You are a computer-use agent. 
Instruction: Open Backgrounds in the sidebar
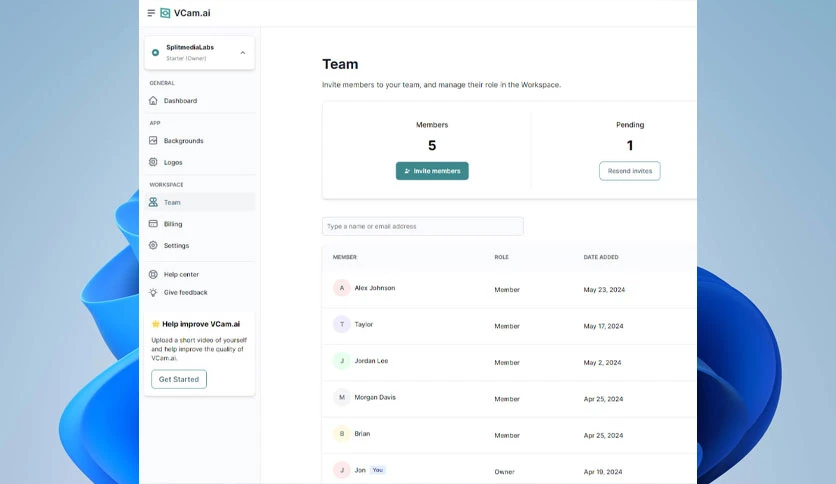[183, 141]
